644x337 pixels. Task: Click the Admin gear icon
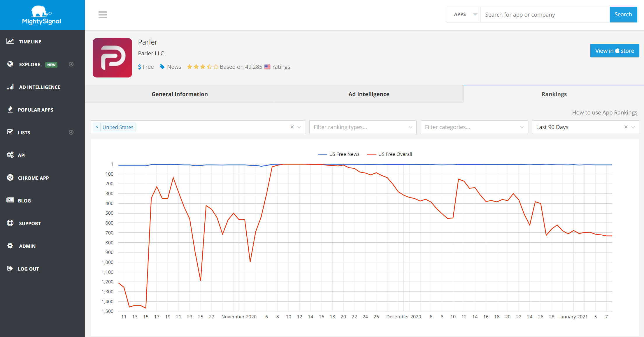[x=10, y=246]
